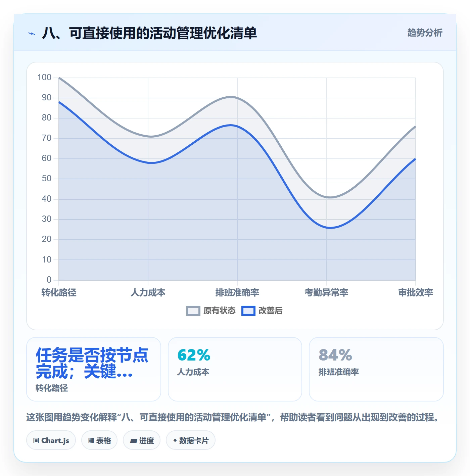Click the 84% value text
This screenshot has width=470, height=476.
[x=335, y=355]
